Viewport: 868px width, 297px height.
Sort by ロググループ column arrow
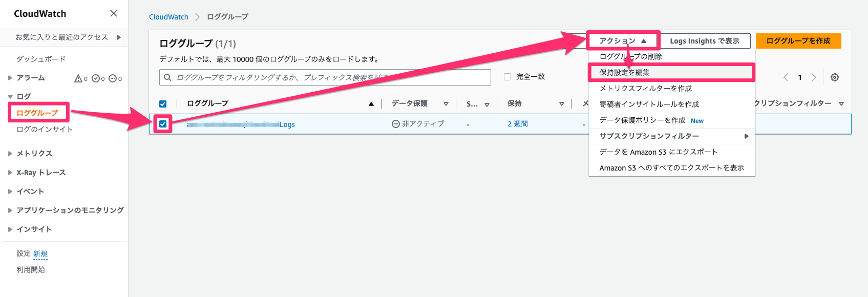tap(371, 104)
